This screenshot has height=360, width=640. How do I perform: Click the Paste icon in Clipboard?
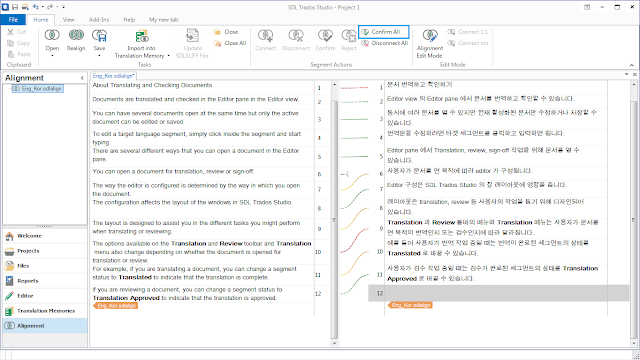click(11, 54)
